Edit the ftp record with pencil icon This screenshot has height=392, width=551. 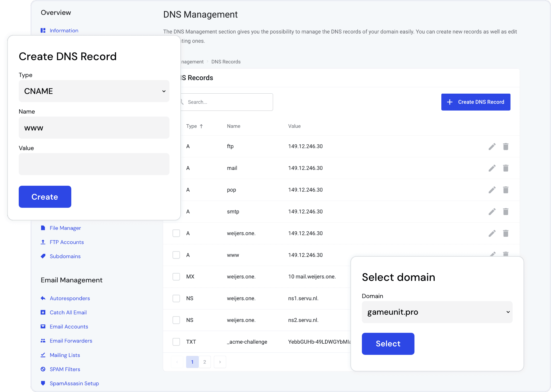[492, 146]
